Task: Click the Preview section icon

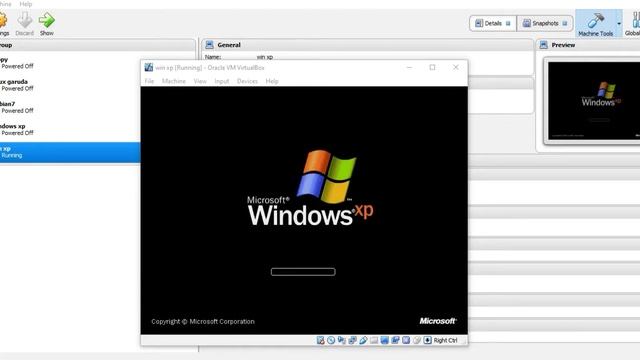Action: (x=544, y=45)
